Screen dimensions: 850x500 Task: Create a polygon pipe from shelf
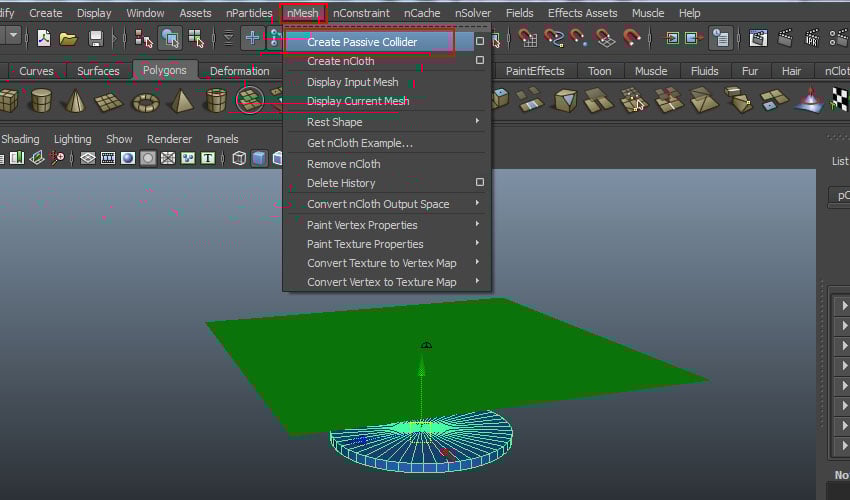point(216,101)
